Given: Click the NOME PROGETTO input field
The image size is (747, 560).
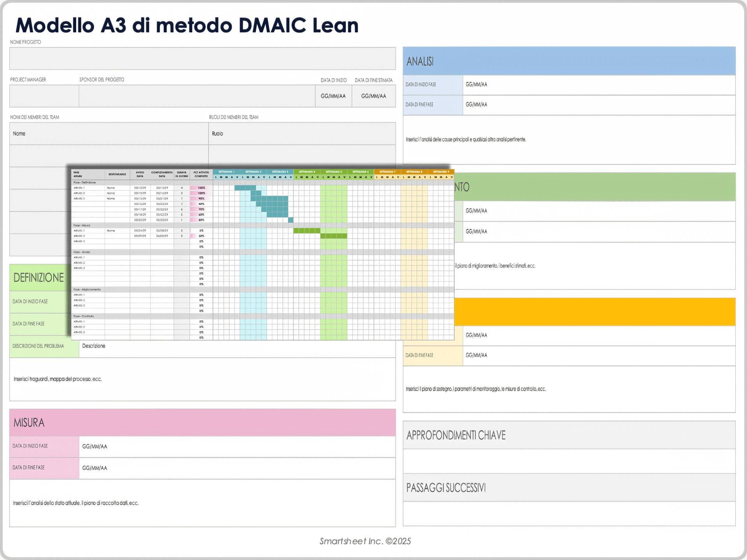Looking at the screenshot, I should [202, 58].
